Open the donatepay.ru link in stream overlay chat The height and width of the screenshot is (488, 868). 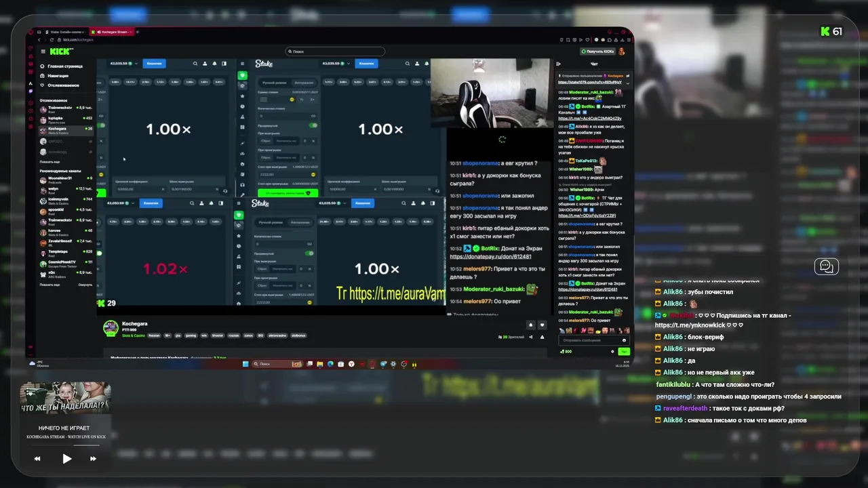pos(490,257)
